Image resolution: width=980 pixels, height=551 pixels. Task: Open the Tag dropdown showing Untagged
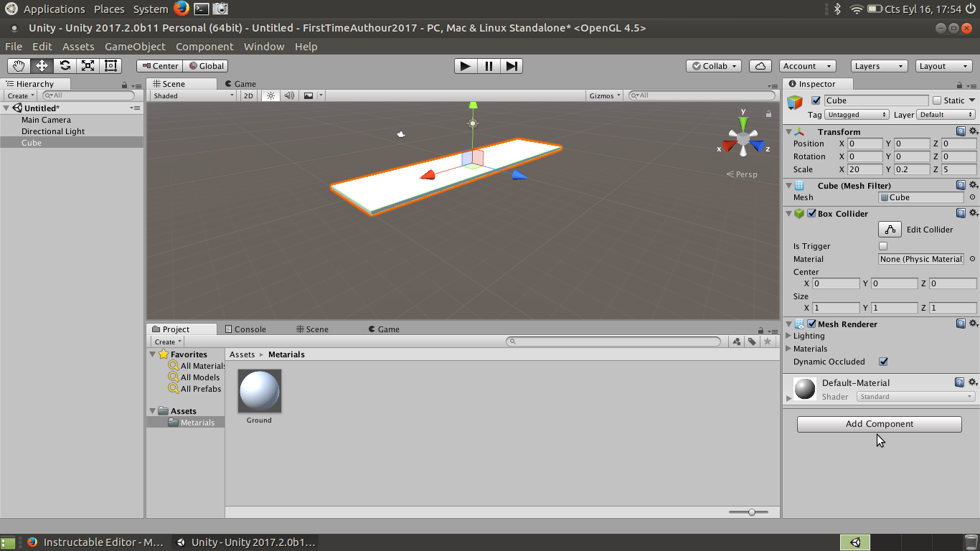(857, 115)
